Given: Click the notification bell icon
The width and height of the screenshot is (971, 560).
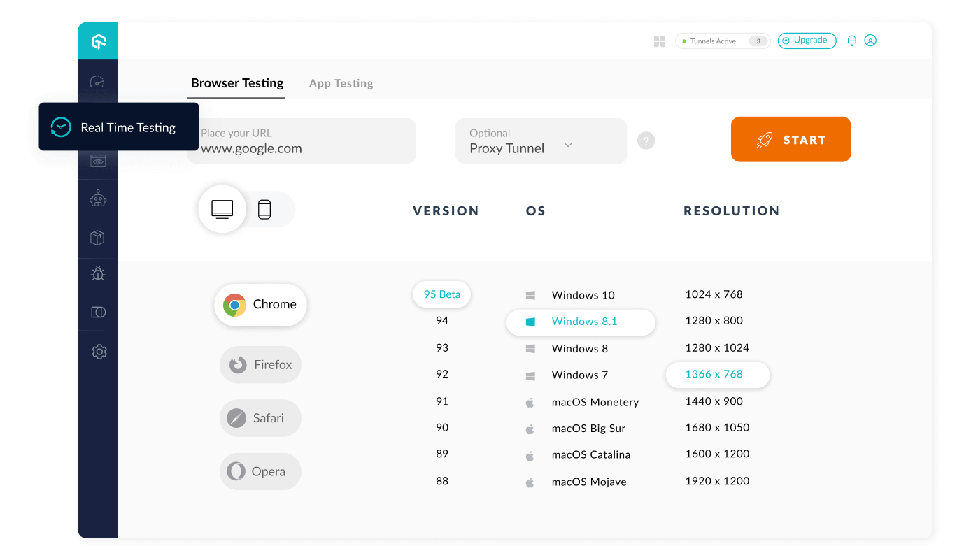Looking at the screenshot, I should (851, 41).
